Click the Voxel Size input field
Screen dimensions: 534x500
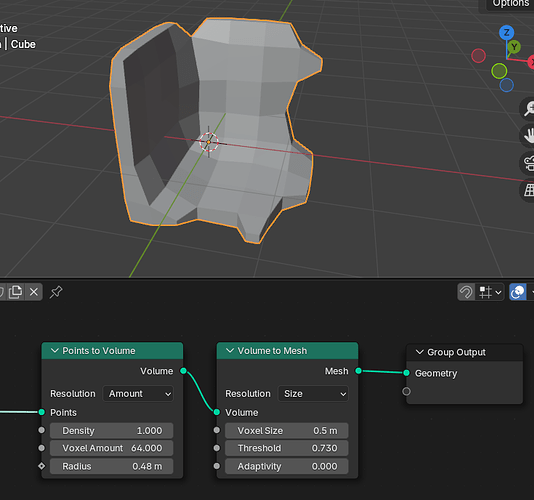click(287, 431)
